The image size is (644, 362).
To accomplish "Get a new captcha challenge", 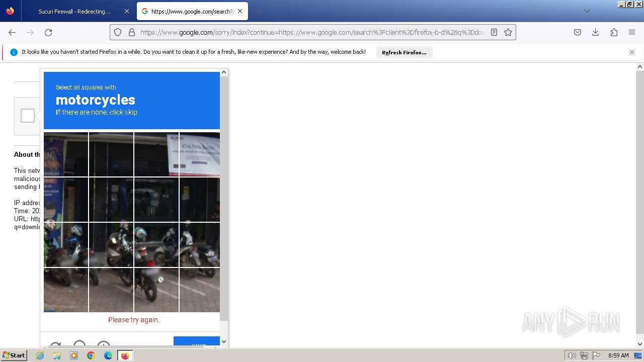I will pos(55,345).
